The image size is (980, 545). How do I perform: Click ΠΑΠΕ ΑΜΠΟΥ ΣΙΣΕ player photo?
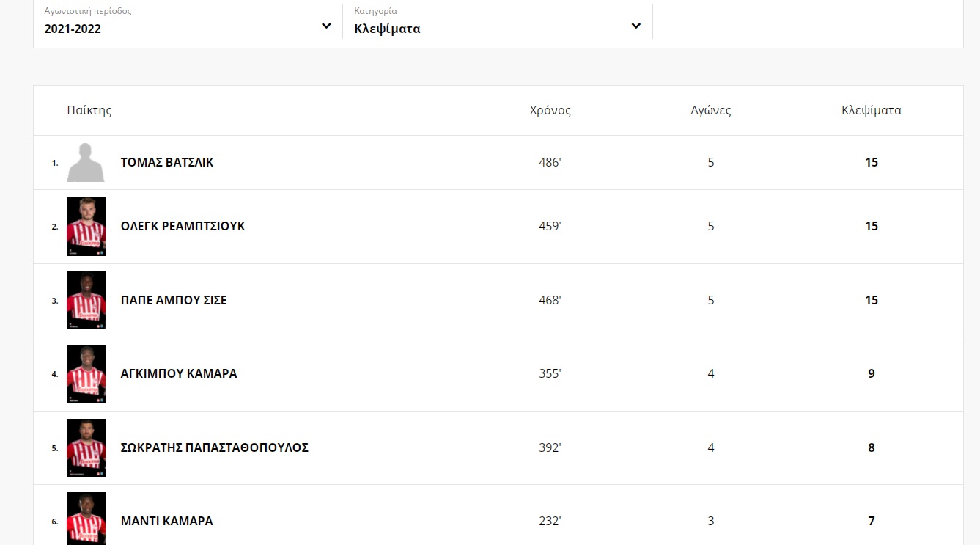(x=86, y=300)
